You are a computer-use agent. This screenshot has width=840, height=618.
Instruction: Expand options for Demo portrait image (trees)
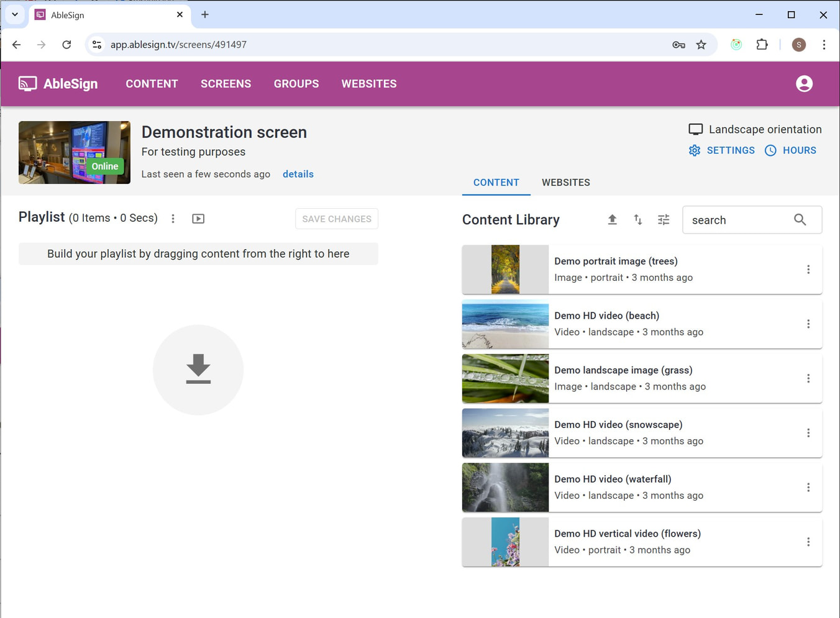808,270
